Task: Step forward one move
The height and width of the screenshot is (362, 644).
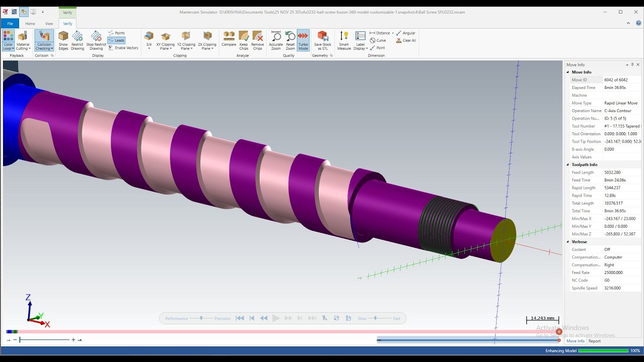Action: (300, 318)
